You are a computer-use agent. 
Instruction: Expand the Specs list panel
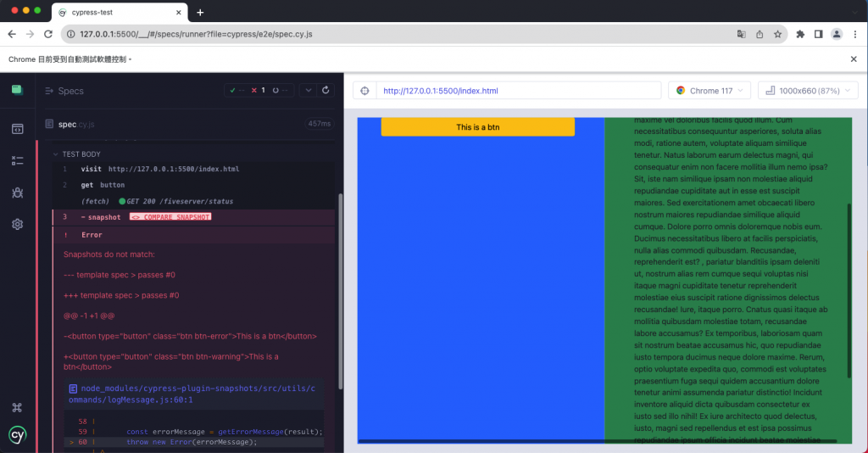tap(64, 91)
